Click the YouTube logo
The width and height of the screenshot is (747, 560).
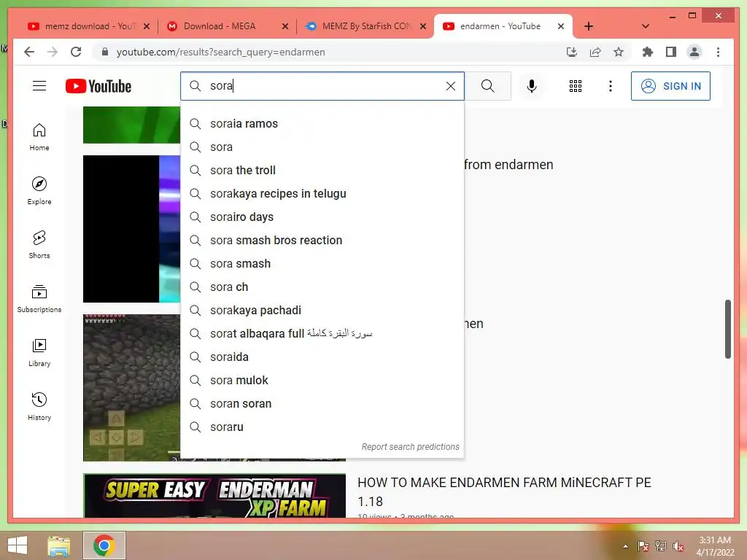(98, 86)
